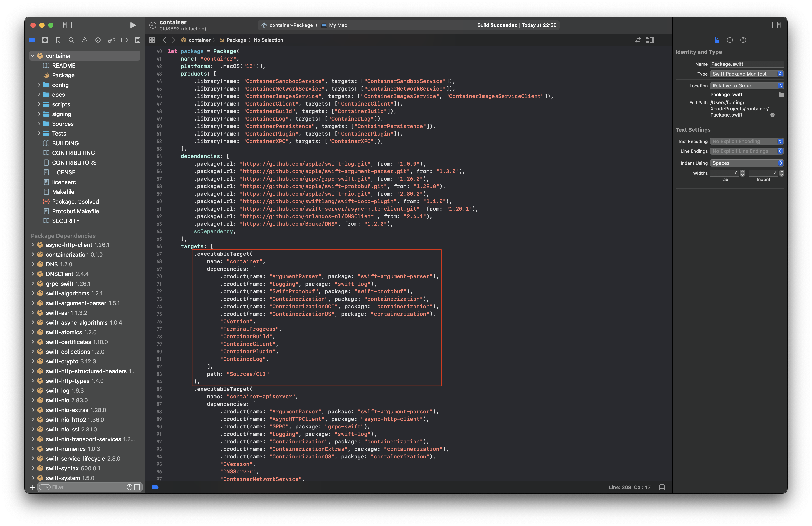Toggle show only recent files filter
This screenshot has width=812, height=526.
click(129, 487)
